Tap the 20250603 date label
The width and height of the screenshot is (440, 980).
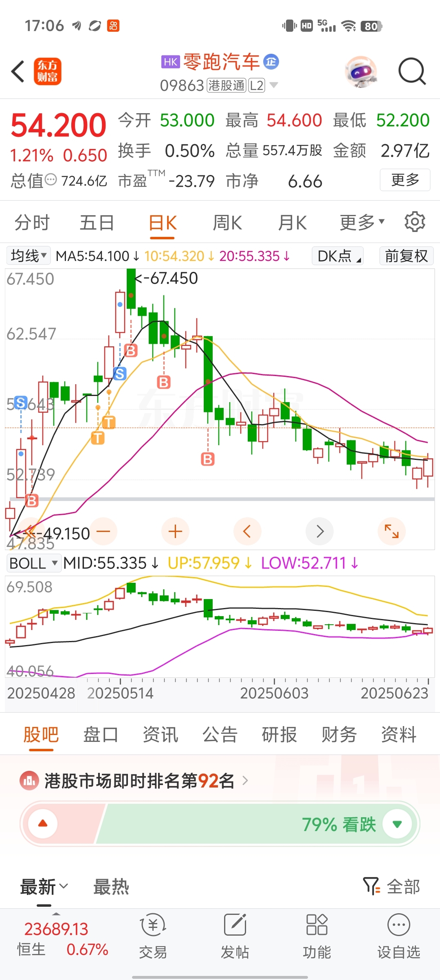[274, 693]
